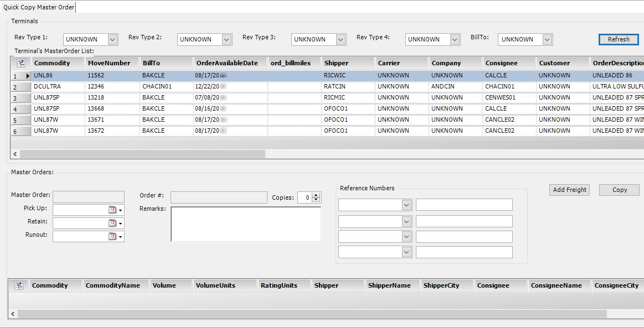This screenshot has width=644, height=328.
Task: Open the Pick Up calendar picker
Action: click(x=113, y=210)
